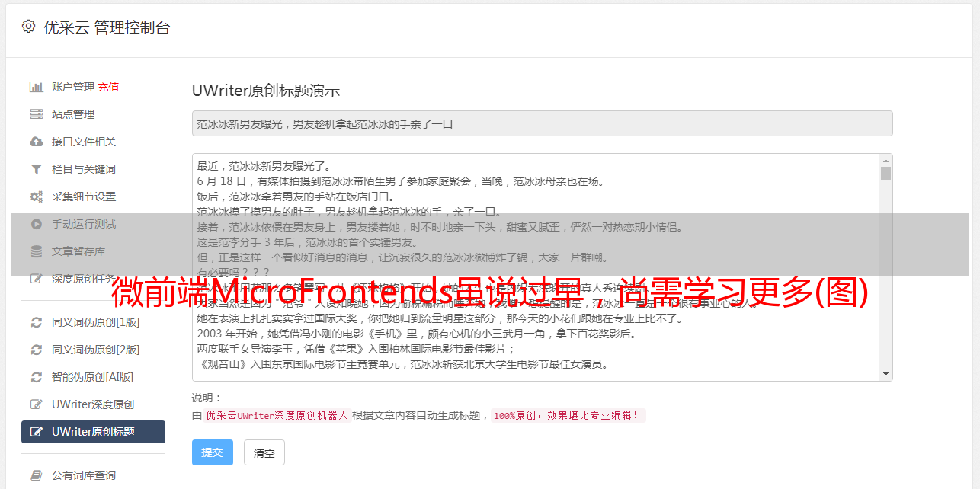Click the blue 提交 button
The image size is (980, 489).
(x=213, y=452)
